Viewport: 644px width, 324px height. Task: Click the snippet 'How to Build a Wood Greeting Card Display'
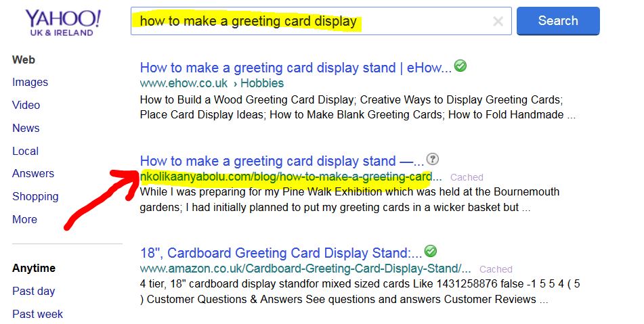[247, 100]
